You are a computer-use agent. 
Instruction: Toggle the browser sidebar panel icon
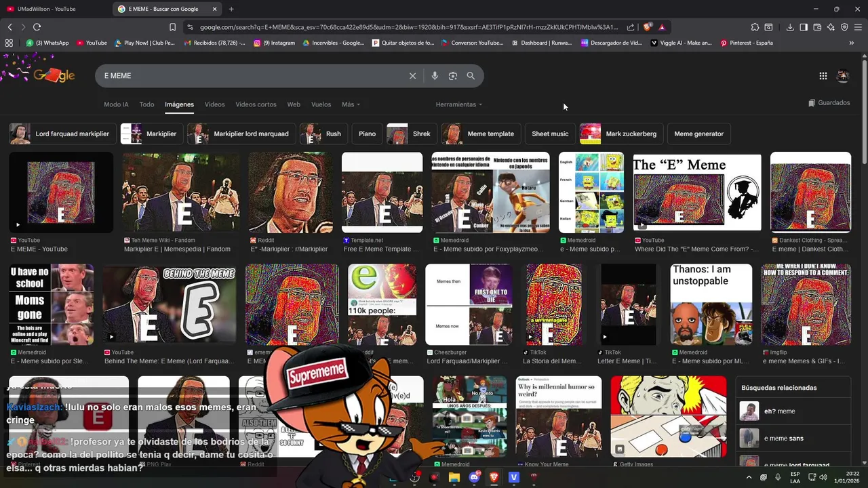(x=804, y=27)
